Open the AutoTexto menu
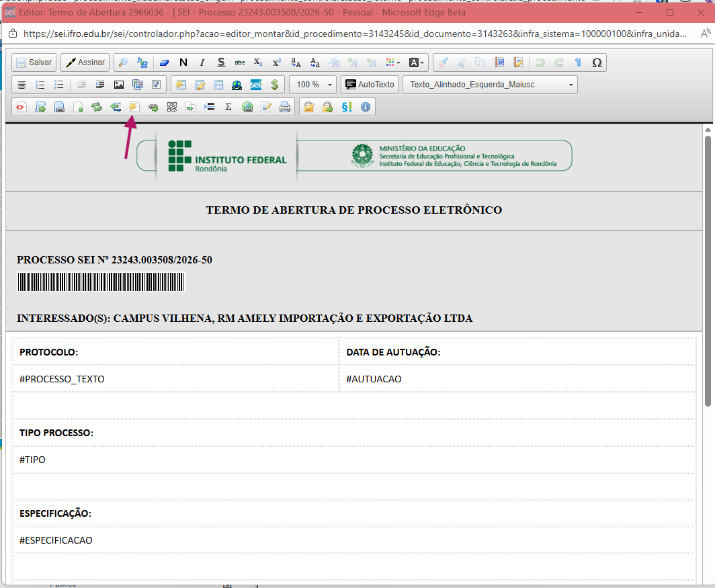Viewport: 715px width, 588px height. click(370, 85)
